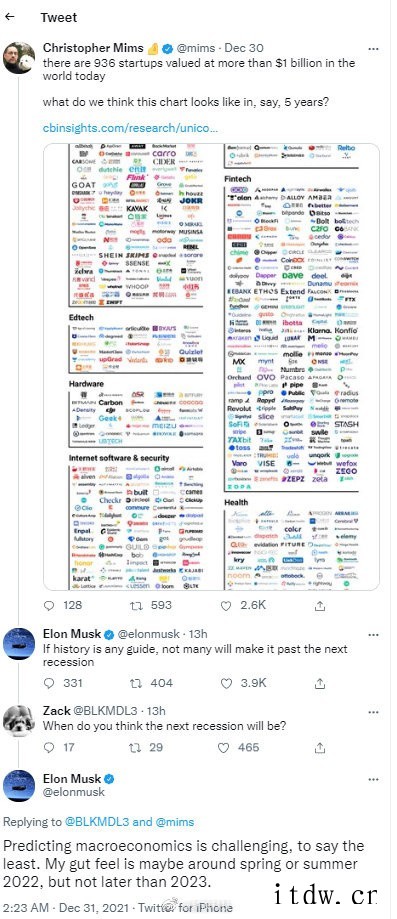The image size is (397, 919).
Task: Open Zack's profile picture
Action: [18, 720]
